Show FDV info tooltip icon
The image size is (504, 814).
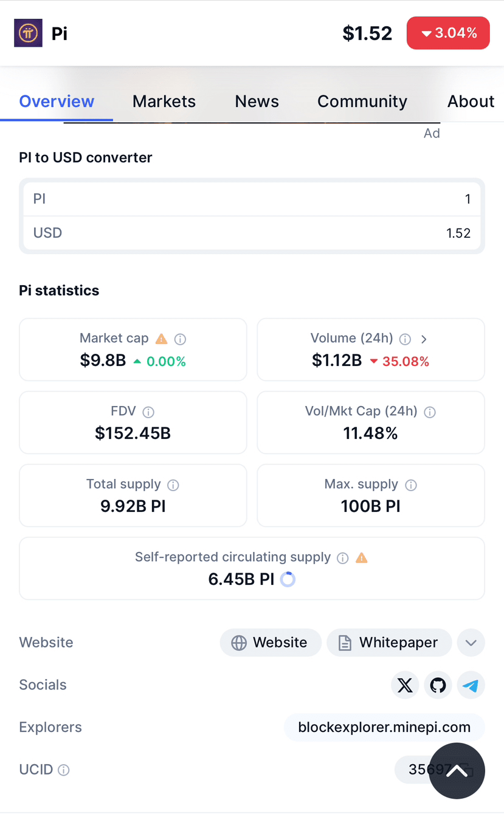point(148,412)
